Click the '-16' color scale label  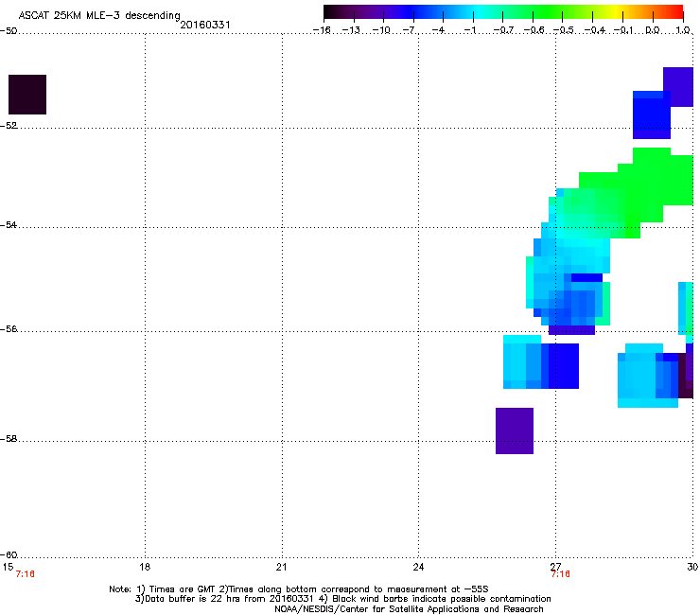(x=322, y=30)
